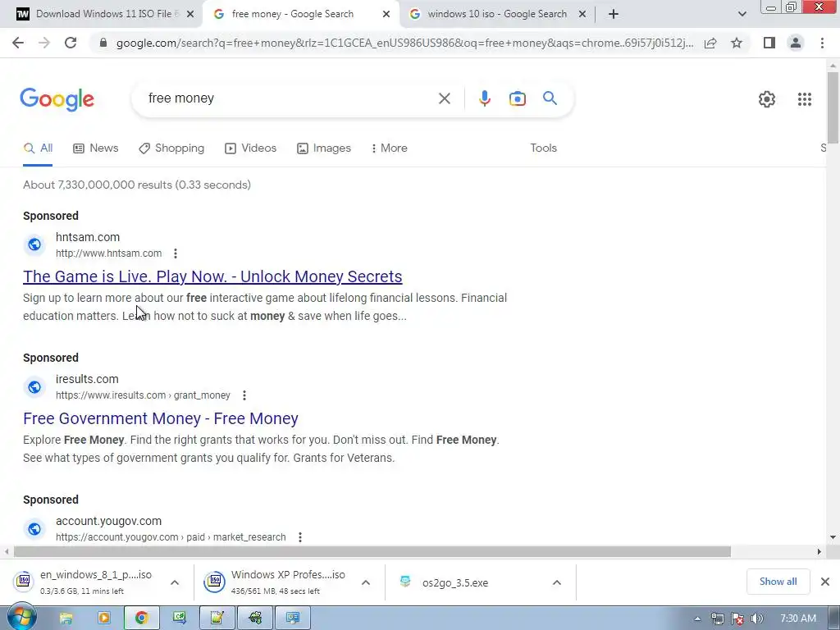
Task: Open ad options for iresults.com result
Action: (x=244, y=395)
